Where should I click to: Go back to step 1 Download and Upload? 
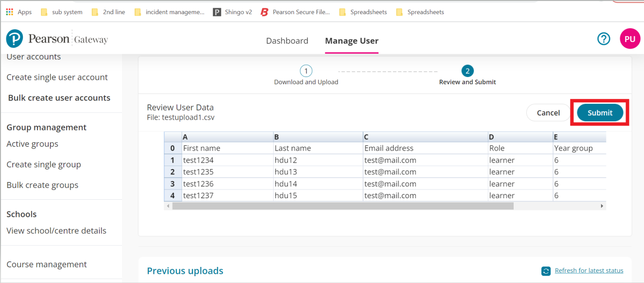pyautogui.click(x=306, y=72)
